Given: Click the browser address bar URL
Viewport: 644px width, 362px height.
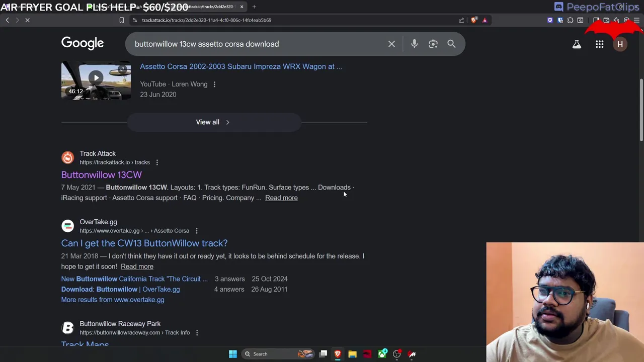Looking at the screenshot, I should pos(206,20).
